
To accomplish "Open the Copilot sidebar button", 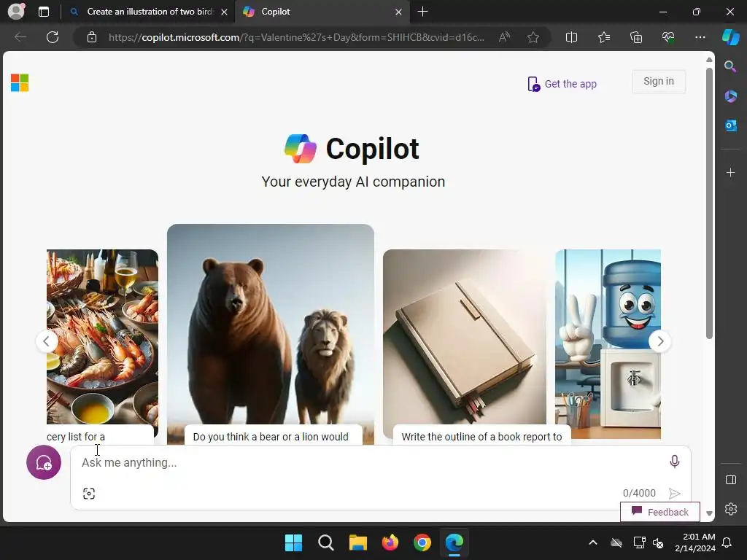I will tap(730, 37).
